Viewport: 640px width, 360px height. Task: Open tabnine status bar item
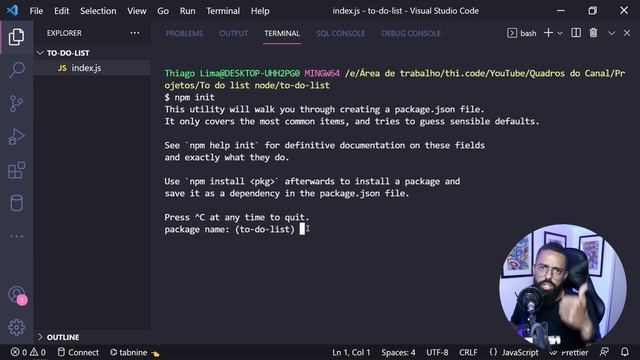click(x=134, y=352)
